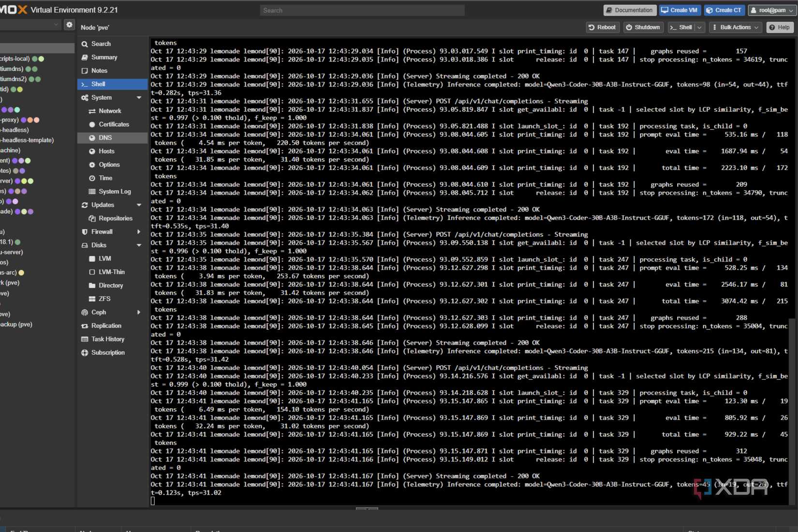The width and height of the screenshot is (798, 532).
Task: Expand the Ceph submenu arrow
Action: [139, 312]
